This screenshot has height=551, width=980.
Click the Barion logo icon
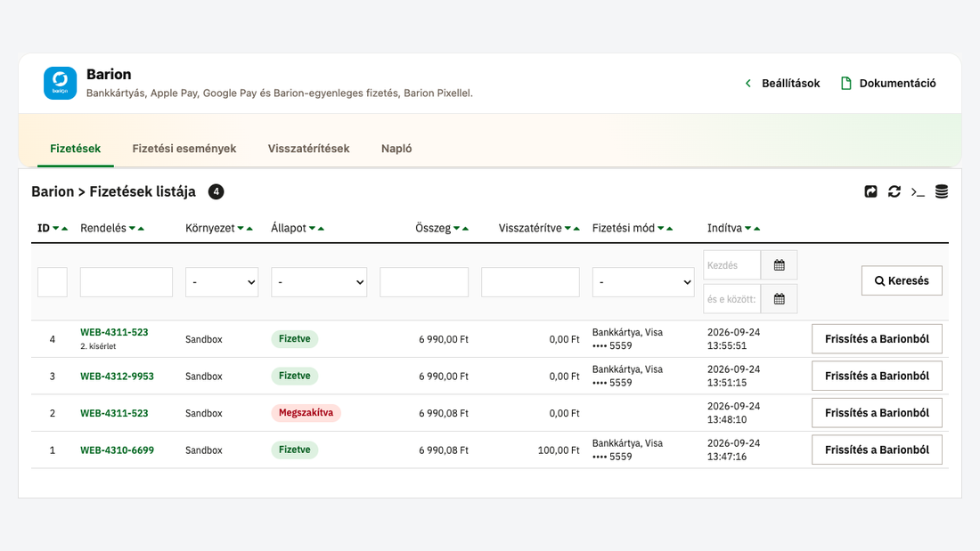coord(60,83)
